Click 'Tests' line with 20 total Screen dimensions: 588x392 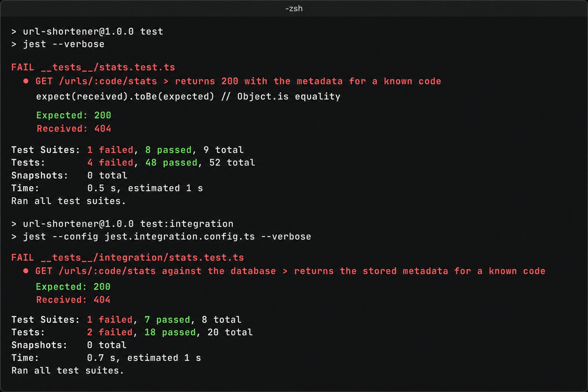pos(132,332)
